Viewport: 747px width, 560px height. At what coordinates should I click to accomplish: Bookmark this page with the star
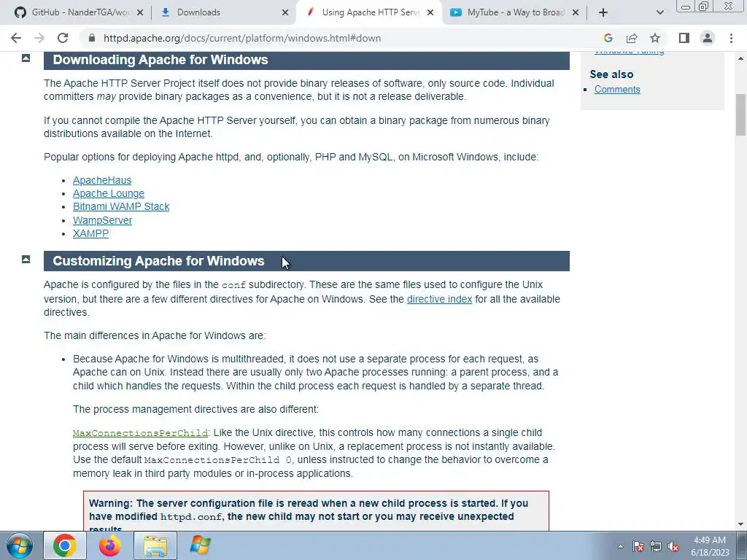655,38
